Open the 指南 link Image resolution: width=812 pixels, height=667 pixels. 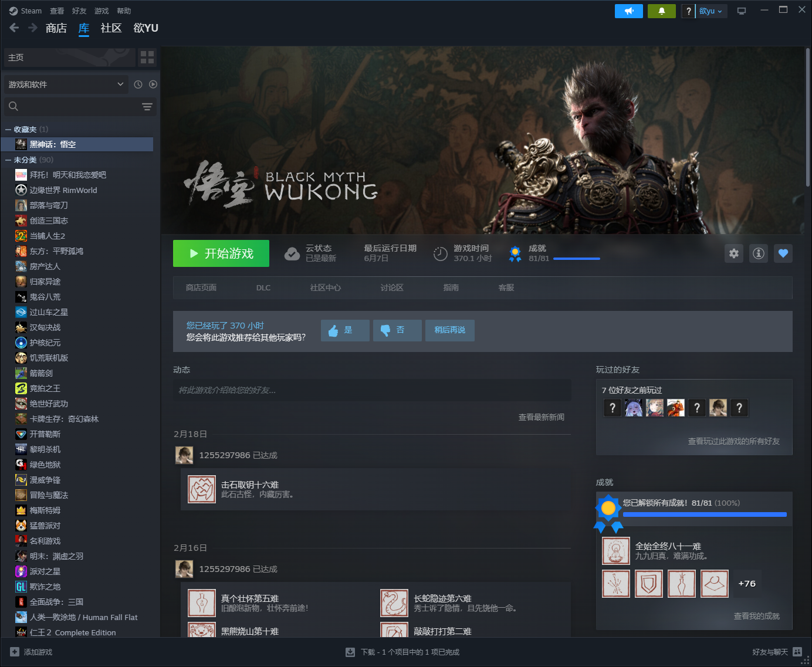(451, 287)
